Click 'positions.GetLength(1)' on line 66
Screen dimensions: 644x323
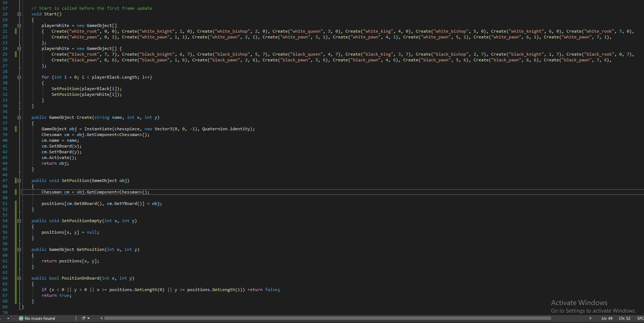click(215, 290)
